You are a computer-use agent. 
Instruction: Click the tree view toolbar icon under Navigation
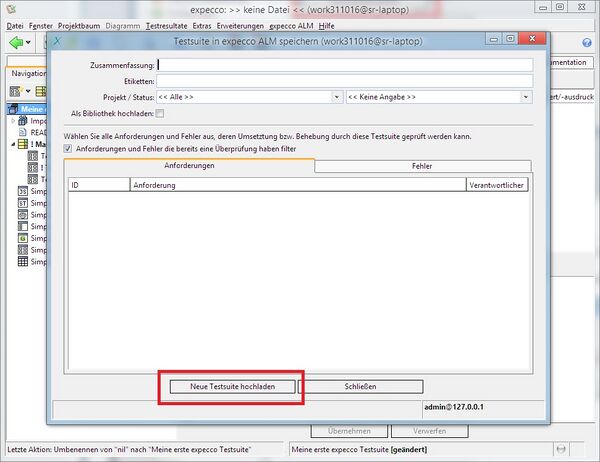pyautogui.click(x=15, y=91)
